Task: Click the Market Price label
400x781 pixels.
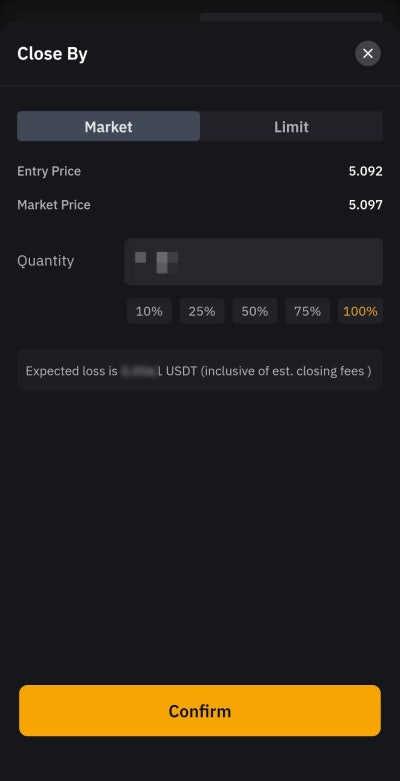Action: 54,205
